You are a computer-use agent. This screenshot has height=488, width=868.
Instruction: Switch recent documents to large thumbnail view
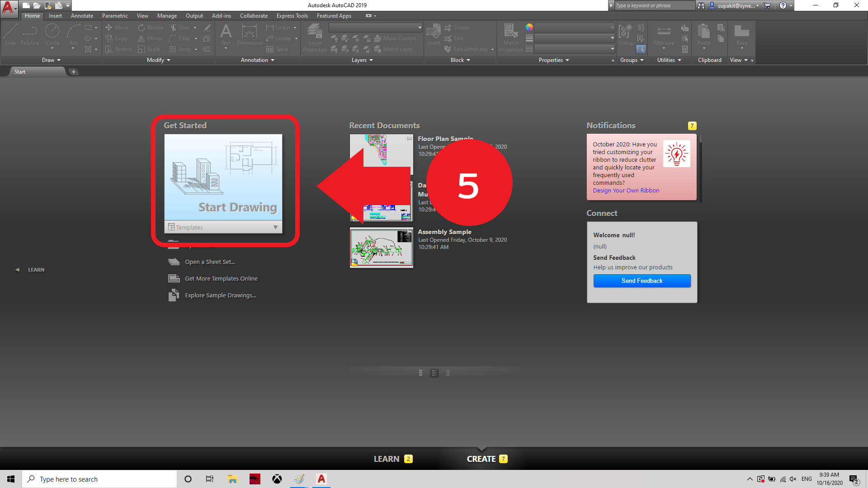[x=420, y=373]
